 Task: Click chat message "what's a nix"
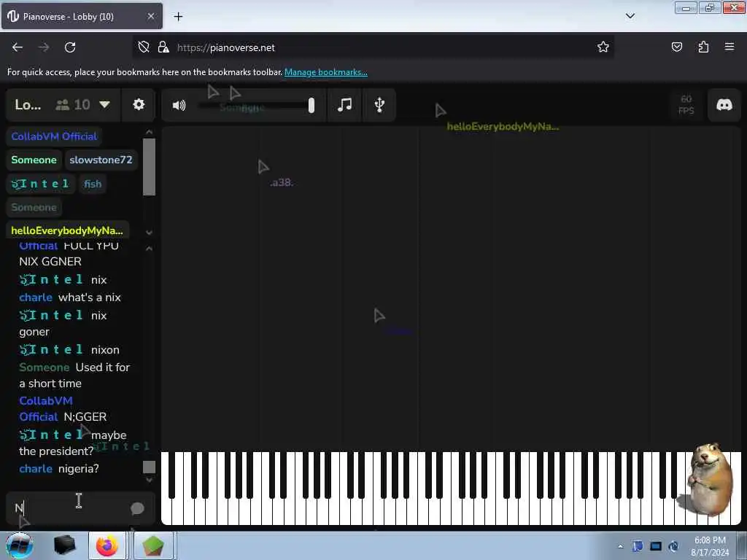pyautogui.click(x=90, y=297)
